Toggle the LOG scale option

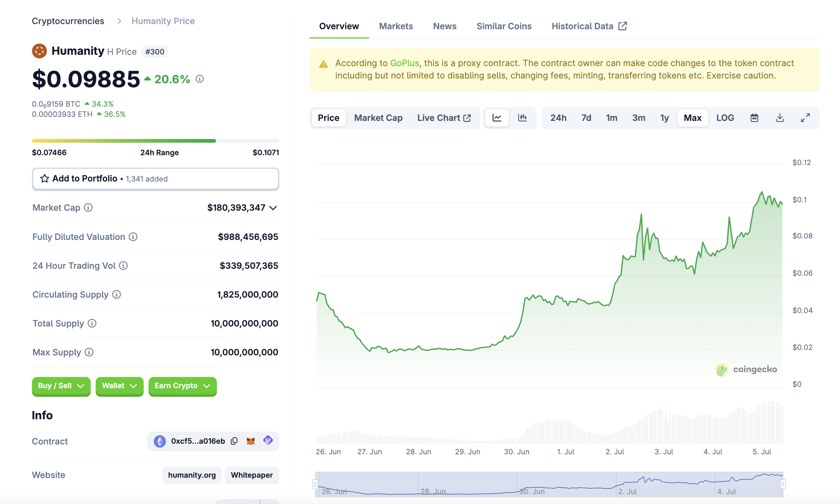725,118
